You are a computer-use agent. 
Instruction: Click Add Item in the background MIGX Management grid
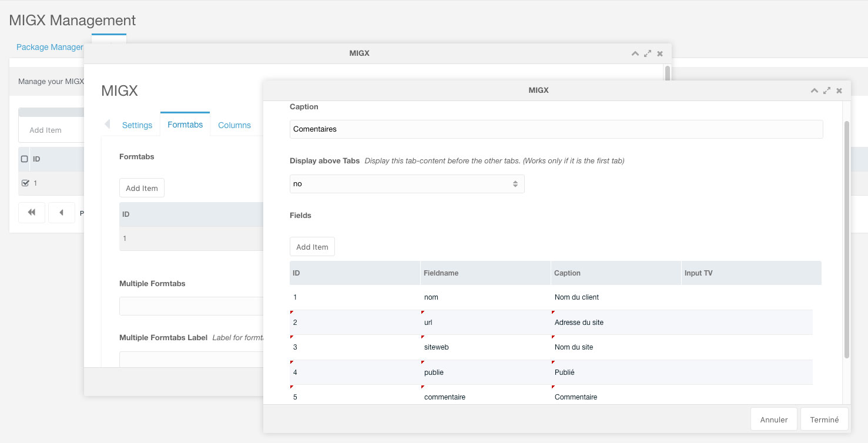click(45, 130)
